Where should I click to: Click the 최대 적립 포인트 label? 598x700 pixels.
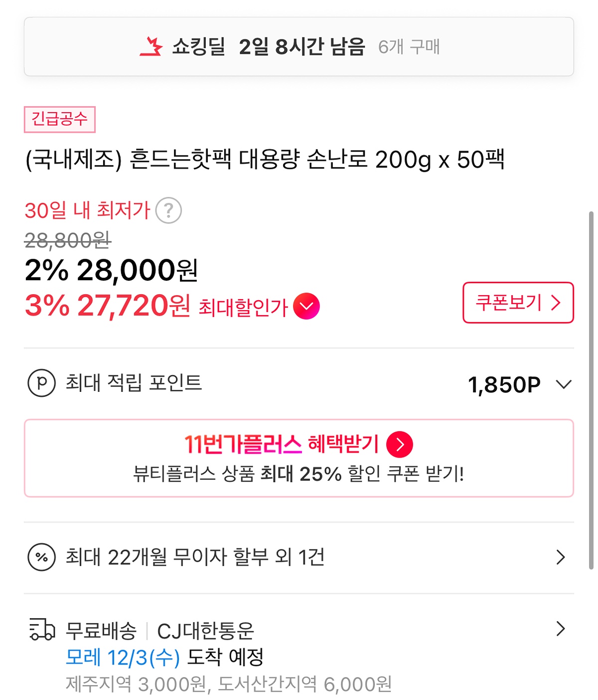[x=134, y=383]
